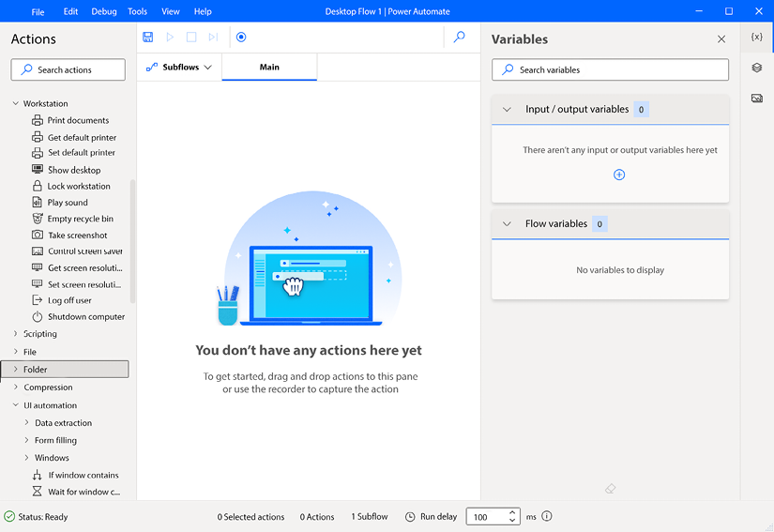Open the Variables pane {x} icon
The width and height of the screenshot is (774, 532).
(757, 37)
